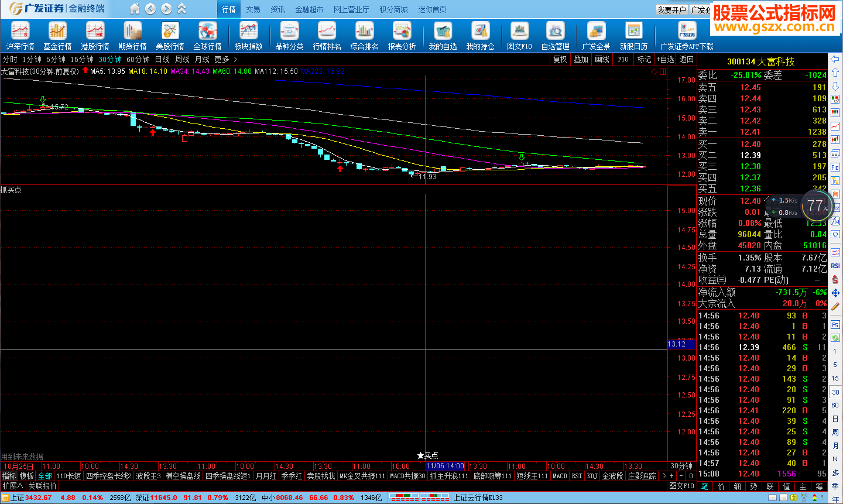The height and width of the screenshot is (504, 843).
Task: Click the 11/06 14:00 time marker
Action: coord(446,466)
